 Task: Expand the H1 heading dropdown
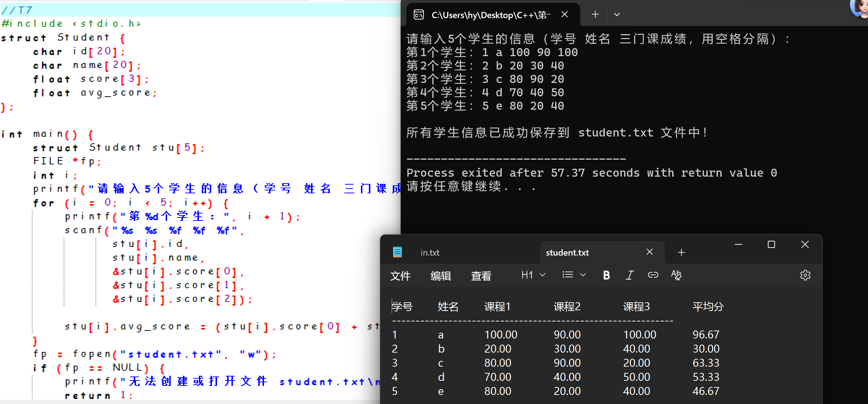coord(533,275)
